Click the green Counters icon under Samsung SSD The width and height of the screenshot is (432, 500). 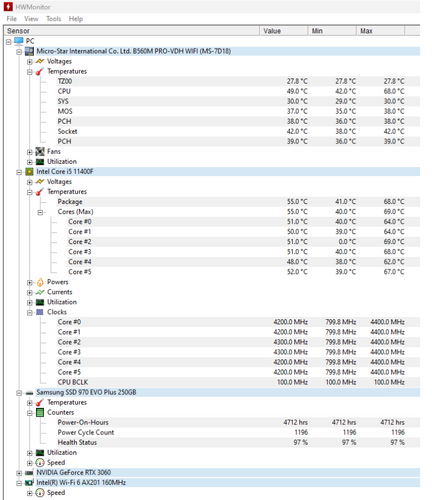coord(40,413)
